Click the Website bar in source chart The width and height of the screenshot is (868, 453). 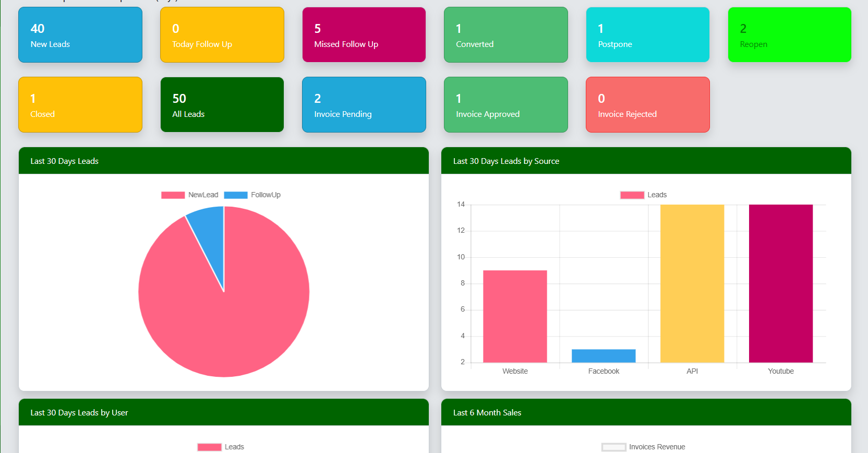point(515,316)
